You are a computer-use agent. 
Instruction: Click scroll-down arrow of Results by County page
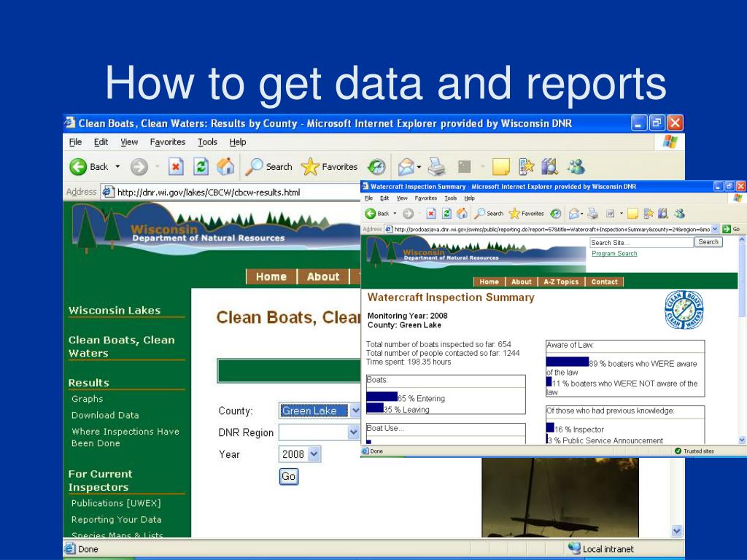point(677,531)
